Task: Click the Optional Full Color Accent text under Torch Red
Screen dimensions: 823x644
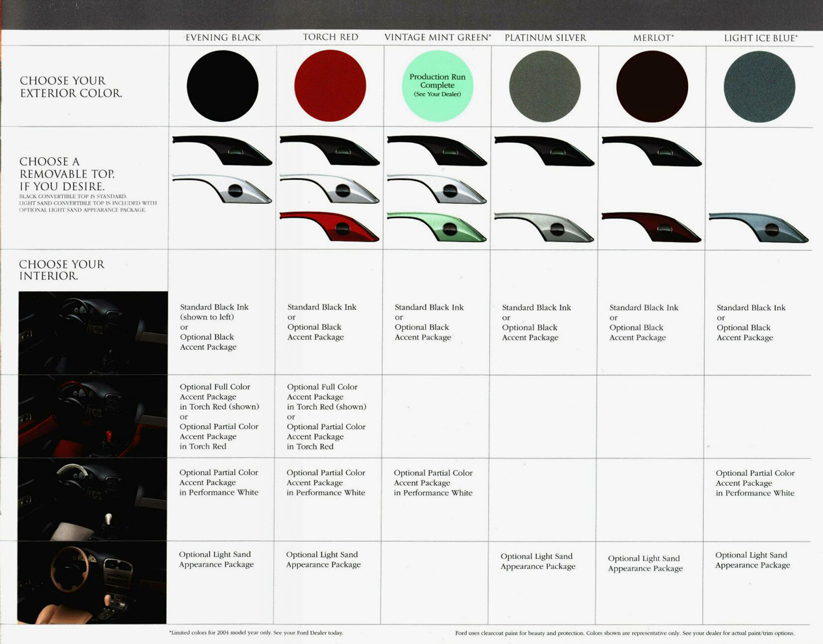Action: click(326, 397)
